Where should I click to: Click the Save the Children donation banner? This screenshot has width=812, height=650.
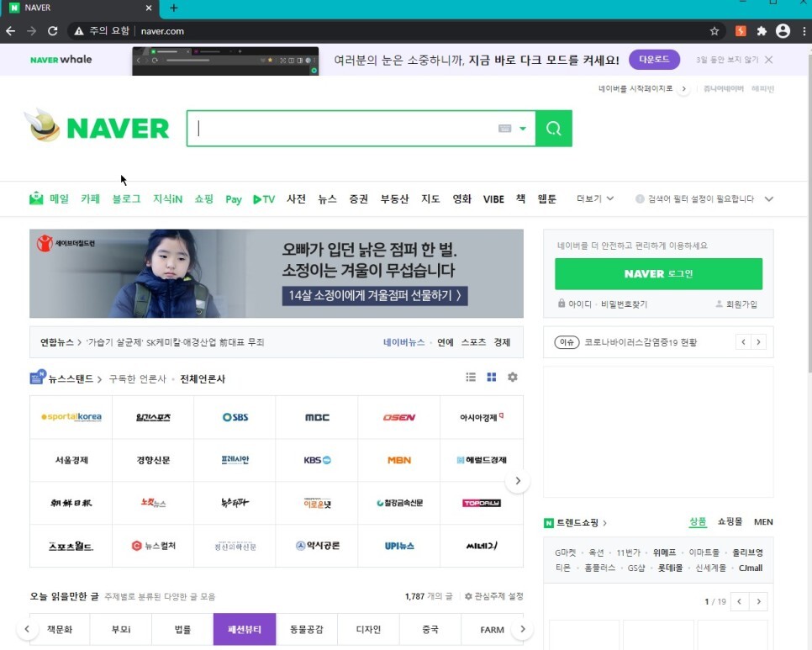click(276, 273)
